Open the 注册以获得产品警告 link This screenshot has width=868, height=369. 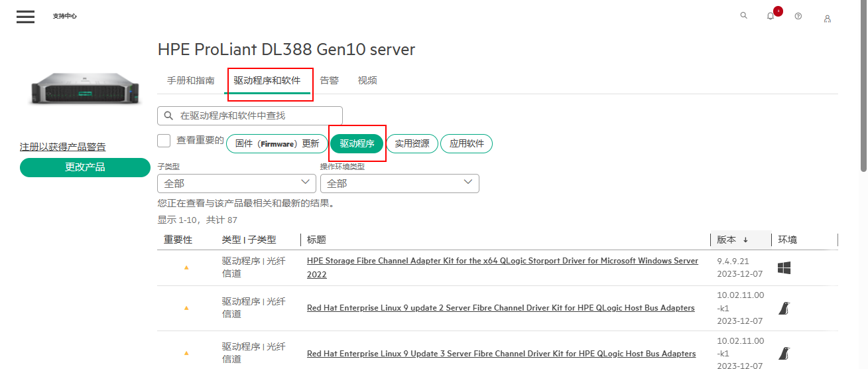tap(62, 147)
